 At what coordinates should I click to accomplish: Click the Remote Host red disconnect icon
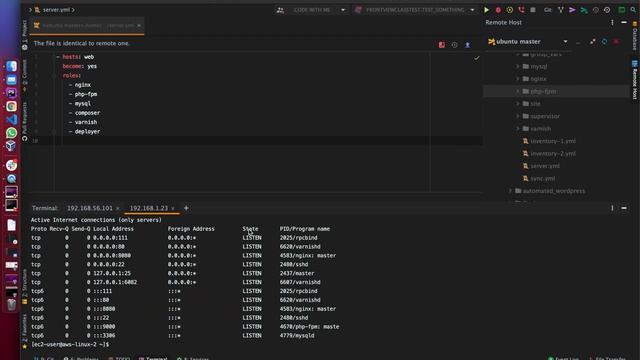(616, 42)
